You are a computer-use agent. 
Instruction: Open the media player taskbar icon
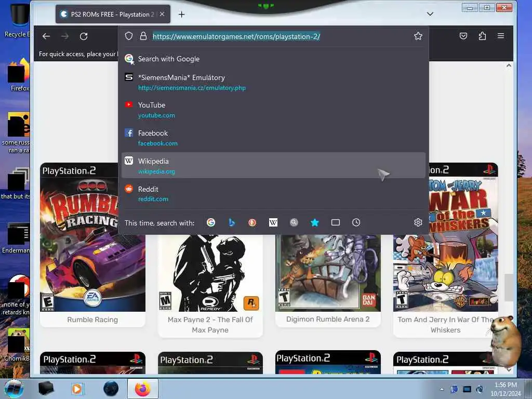(77, 389)
